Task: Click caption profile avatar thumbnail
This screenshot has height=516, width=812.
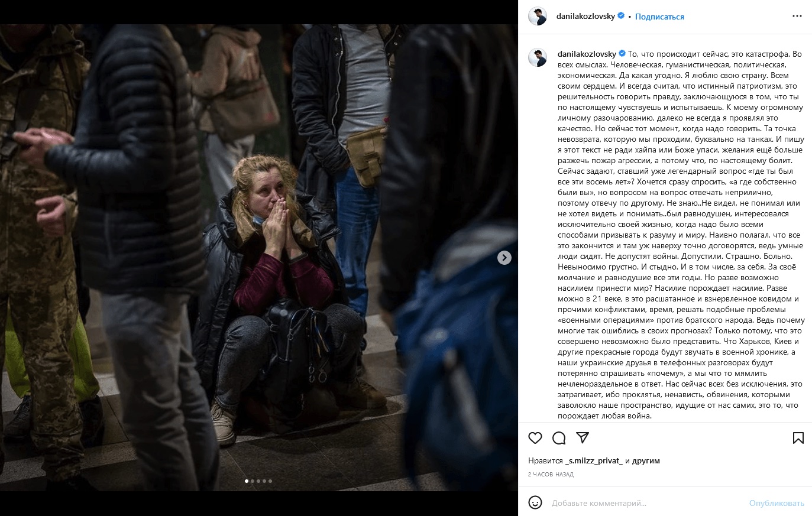Action: [x=538, y=57]
